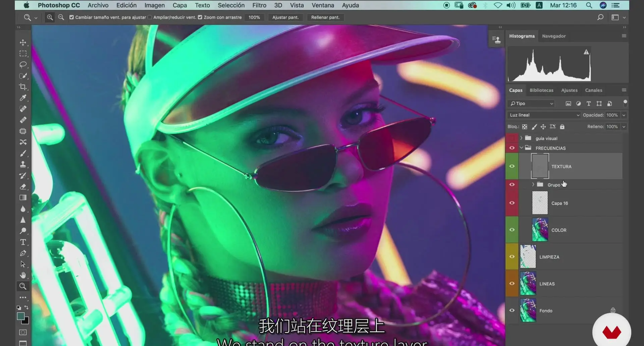The width and height of the screenshot is (644, 346).
Task: Expand the guia visual group
Action: (521, 138)
